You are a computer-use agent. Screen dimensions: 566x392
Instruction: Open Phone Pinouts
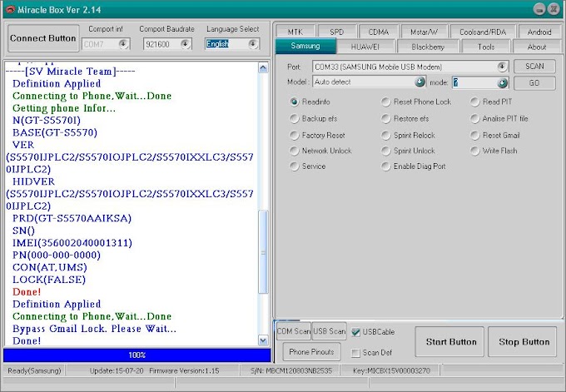(x=311, y=351)
